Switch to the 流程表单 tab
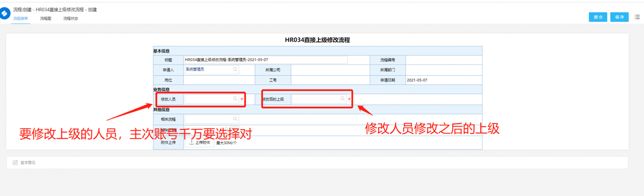Viewport: 644px width, 196px height. pyautogui.click(x=20, y=18)
